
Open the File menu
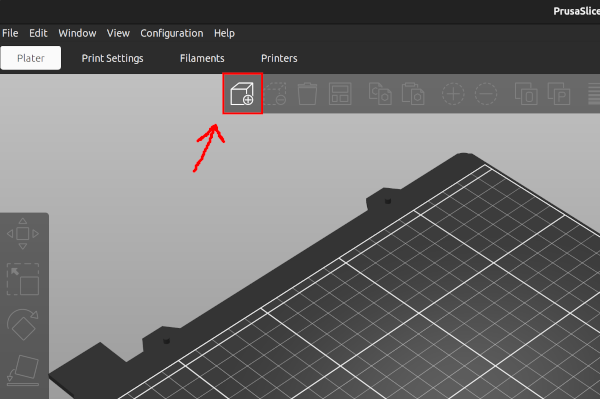pos(10,33)
